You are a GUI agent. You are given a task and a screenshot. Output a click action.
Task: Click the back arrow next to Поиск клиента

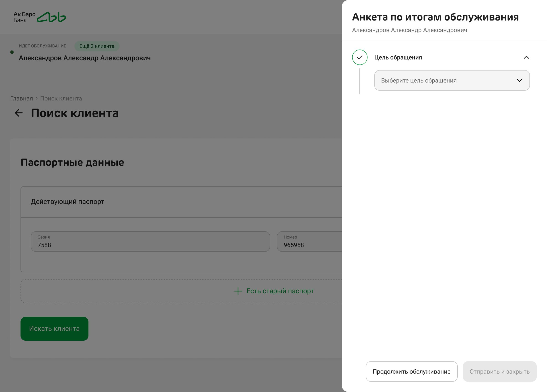point(19,113)
